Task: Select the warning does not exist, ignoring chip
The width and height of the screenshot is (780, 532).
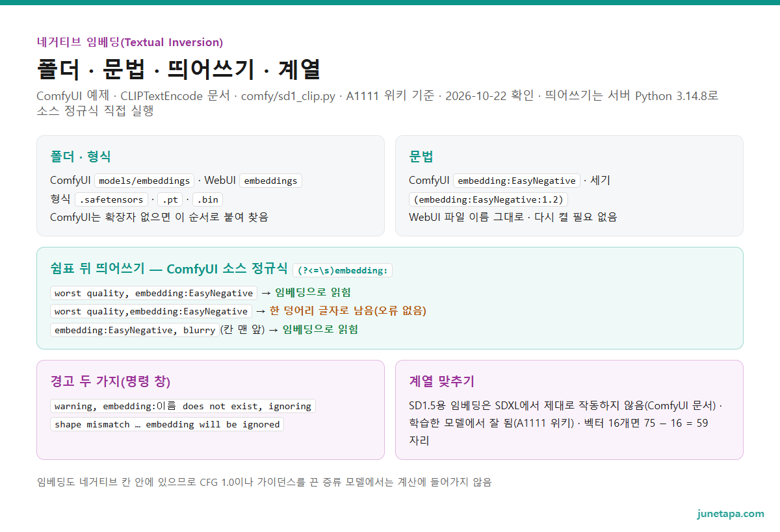Action: coord(183,406)
